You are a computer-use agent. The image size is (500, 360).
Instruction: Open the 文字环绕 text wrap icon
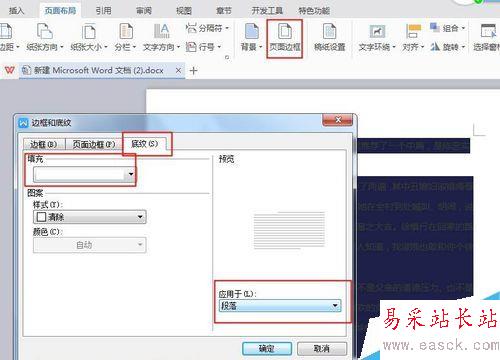[x=377, y=31]
